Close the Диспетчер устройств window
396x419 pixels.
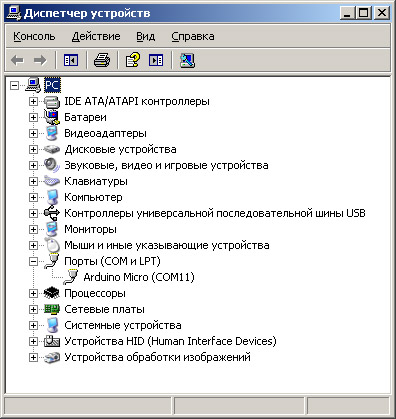[x=382, y=13]
